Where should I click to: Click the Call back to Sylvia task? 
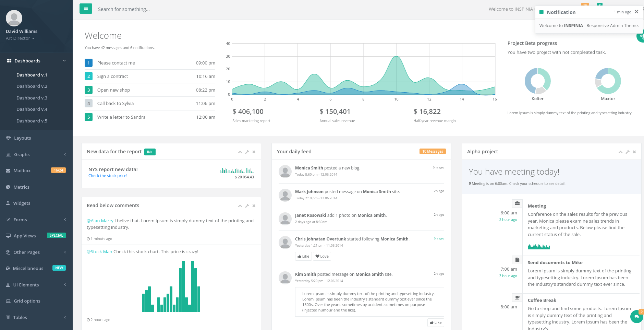click(x=150, y=104)
